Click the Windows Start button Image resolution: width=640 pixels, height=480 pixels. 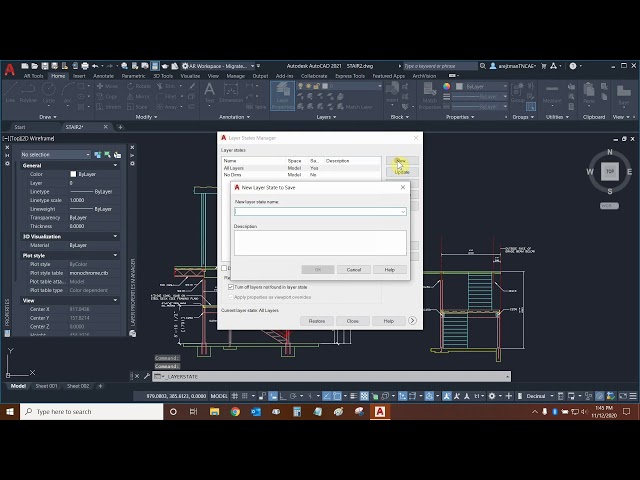(x=10, y=411)
